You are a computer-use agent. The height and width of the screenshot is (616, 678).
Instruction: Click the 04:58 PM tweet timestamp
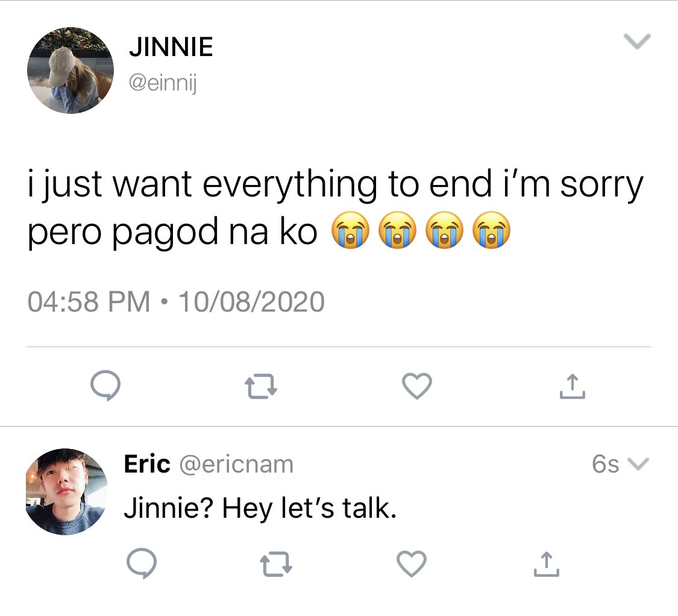coord(88,301)
